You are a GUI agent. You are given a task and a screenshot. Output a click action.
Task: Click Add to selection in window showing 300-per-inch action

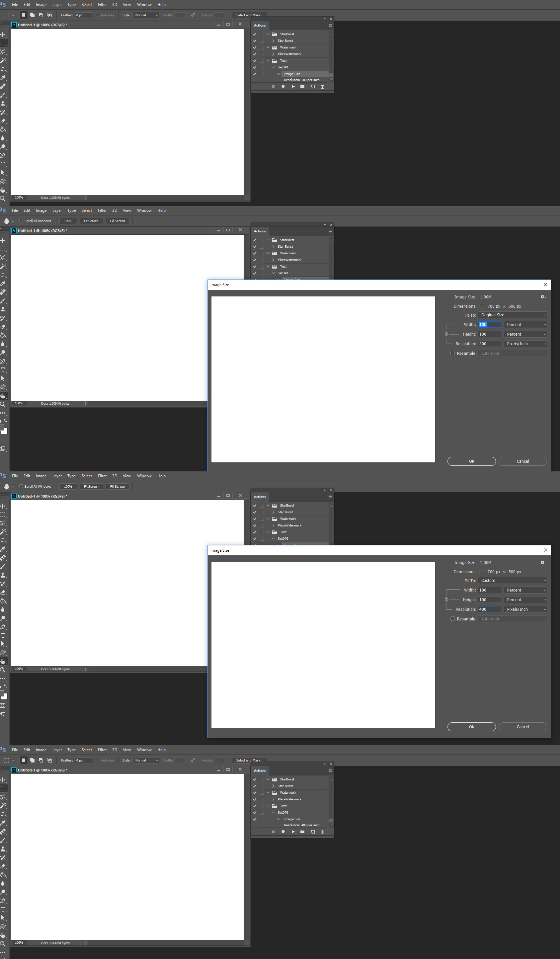(x=32, y=15)
